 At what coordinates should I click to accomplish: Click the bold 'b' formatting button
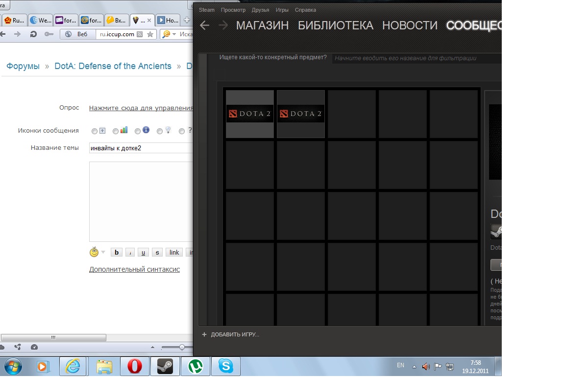click(x=116, y=253)
